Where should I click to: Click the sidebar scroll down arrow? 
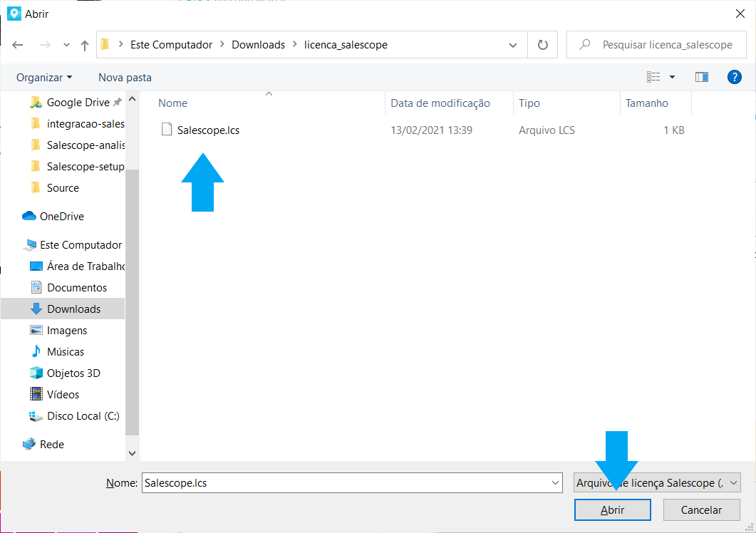(x=132, y=453)
